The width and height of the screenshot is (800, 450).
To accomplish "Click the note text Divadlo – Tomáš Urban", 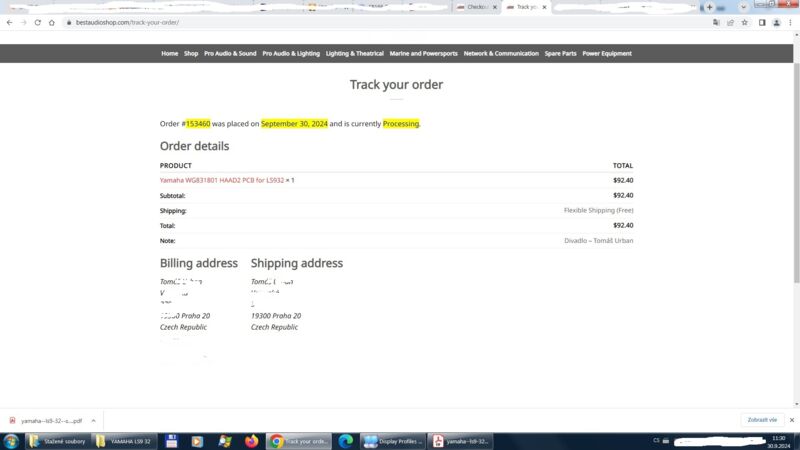I will 598,240.
